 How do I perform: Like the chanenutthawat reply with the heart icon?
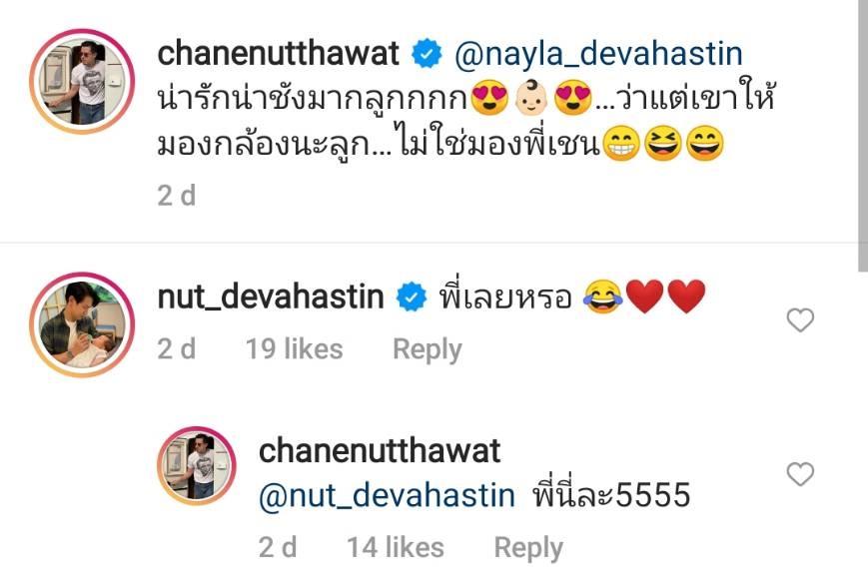pos(800,474)
